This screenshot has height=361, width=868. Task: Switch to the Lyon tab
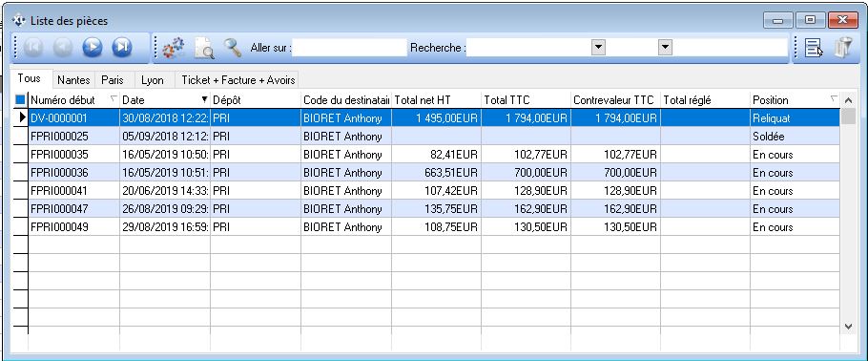pyautogui.click(x=153, y=80)
